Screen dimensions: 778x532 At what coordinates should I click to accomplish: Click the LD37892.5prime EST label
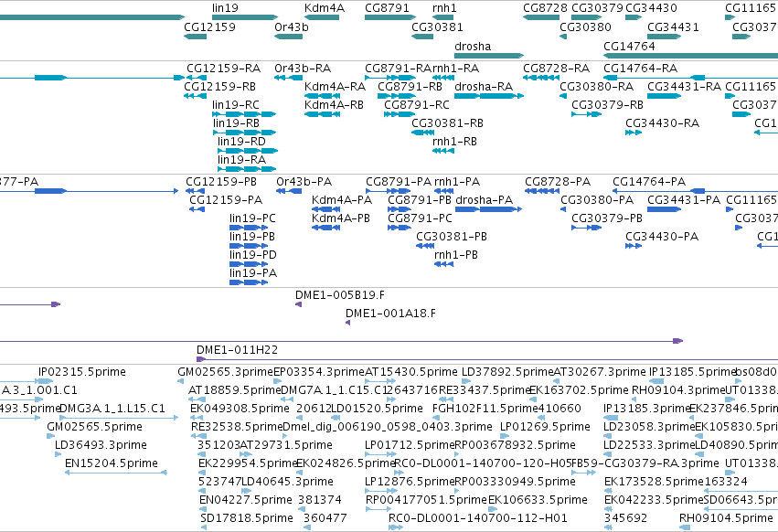pyautogui.click(x=507, y=372)
